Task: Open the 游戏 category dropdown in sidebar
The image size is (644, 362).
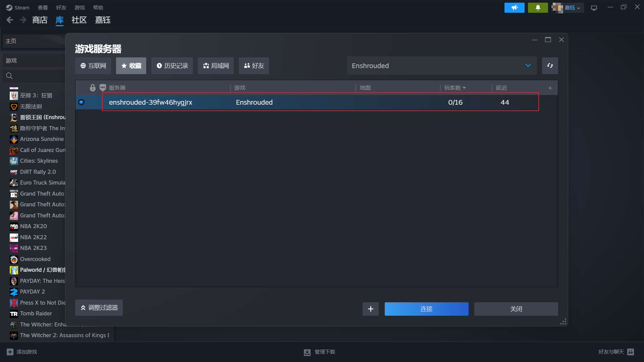Action: point(34,60)
